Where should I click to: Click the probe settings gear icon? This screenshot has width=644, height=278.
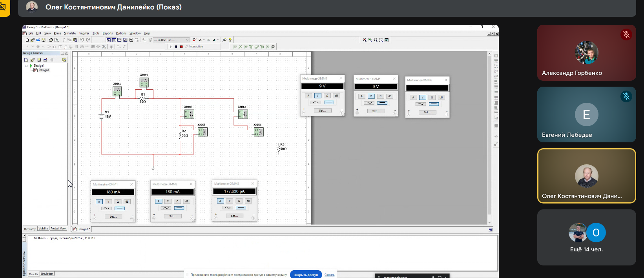click(x=273, y=46)
